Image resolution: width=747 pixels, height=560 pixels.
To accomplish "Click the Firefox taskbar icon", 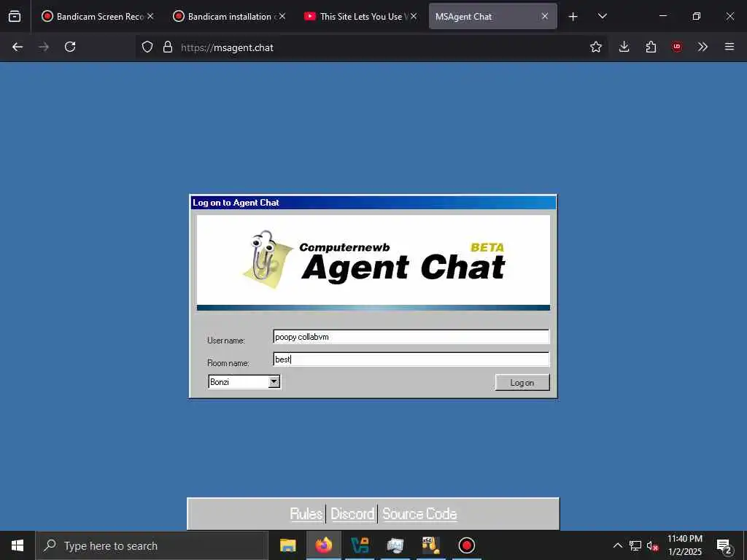I will click(323, 545).
